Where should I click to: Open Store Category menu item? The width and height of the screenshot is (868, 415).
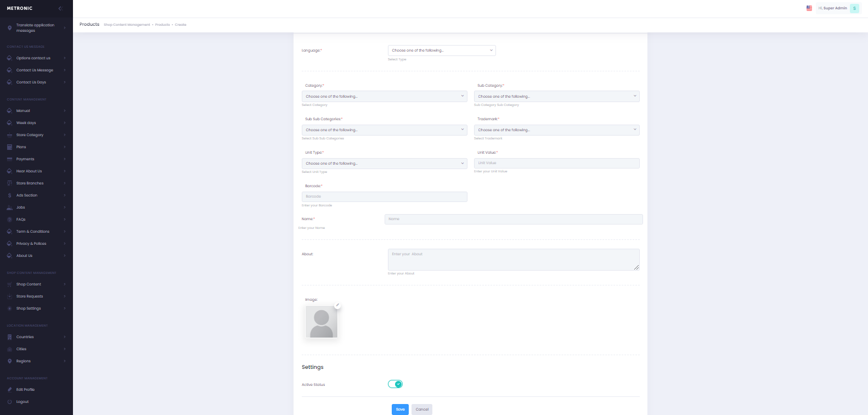pyautogui.click(x=30, y=135)
